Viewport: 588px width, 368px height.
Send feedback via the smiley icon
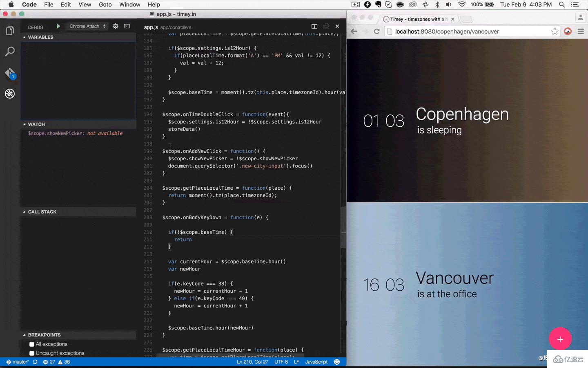point(337,362)
